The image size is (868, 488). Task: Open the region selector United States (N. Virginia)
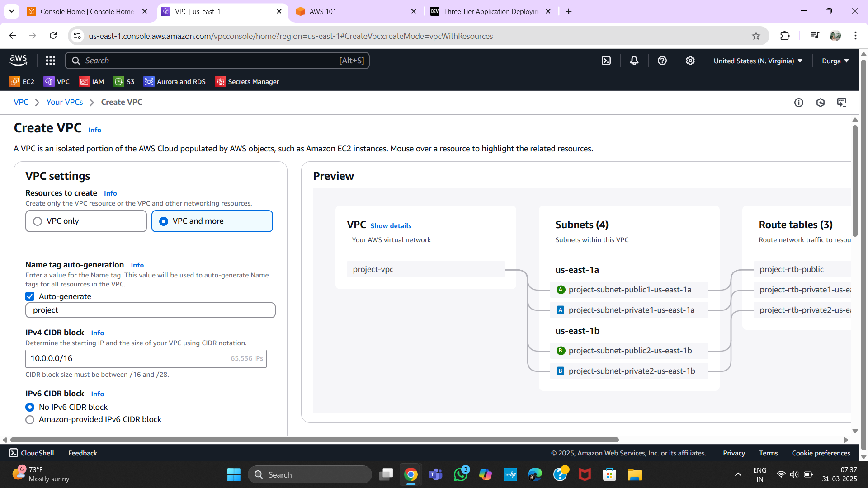coord(758,61)
